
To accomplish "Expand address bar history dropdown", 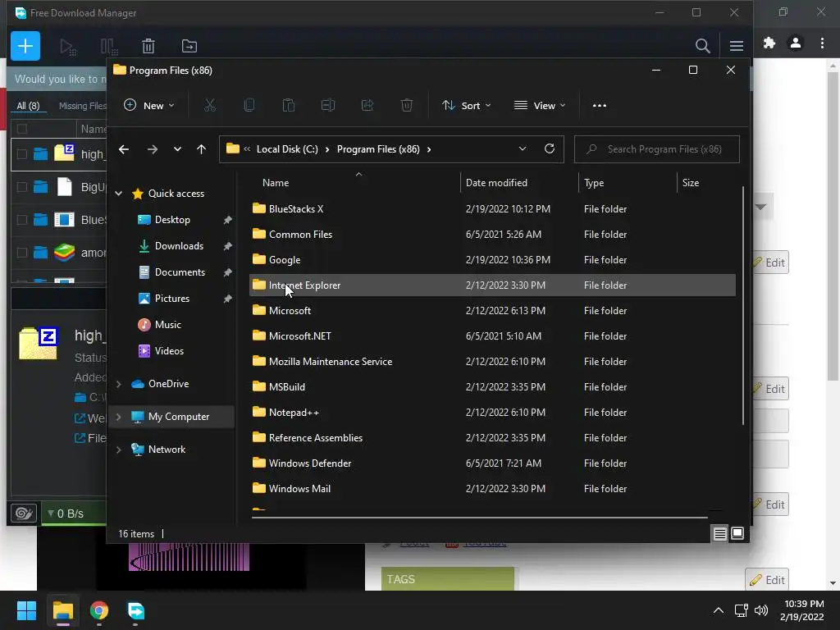I will pyautogui.click(x=523, y=149).
